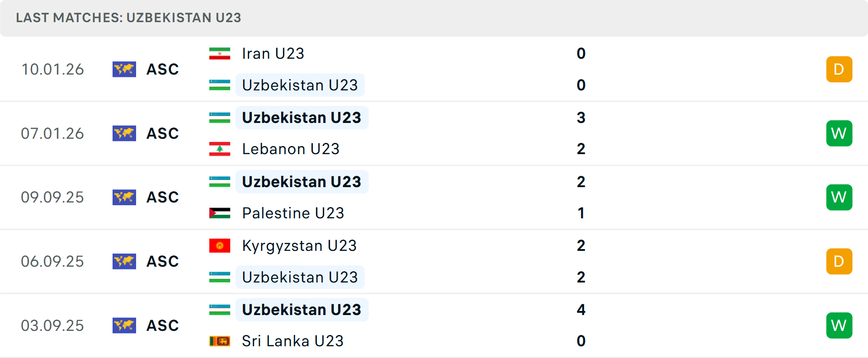Screen dimensions: 868x358
Task: Click the Palestine flag icon
Action: [220, 213]
